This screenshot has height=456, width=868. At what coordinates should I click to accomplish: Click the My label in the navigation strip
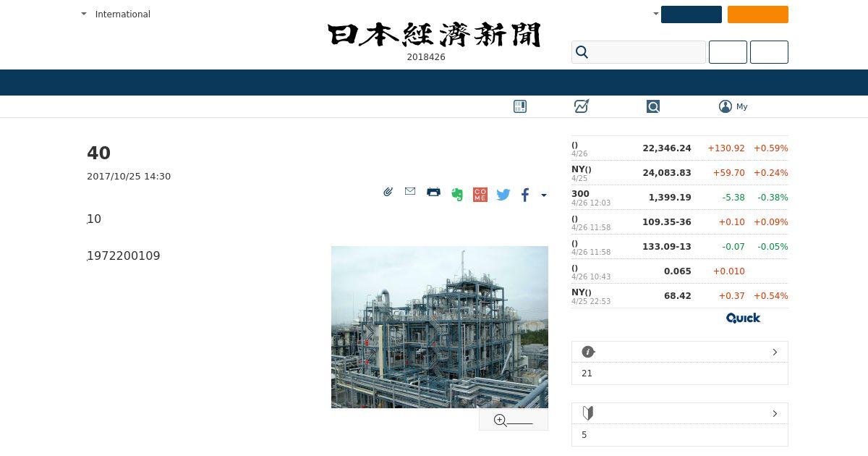tap(742, 106)
